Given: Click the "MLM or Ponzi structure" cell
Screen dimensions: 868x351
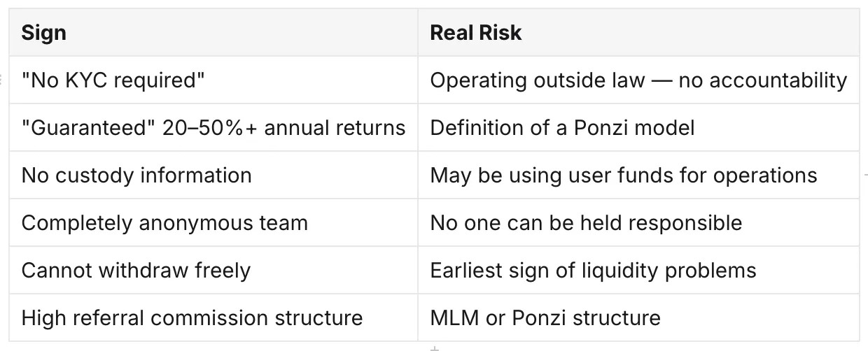Looking at the screenshot, I should point(638,318).
